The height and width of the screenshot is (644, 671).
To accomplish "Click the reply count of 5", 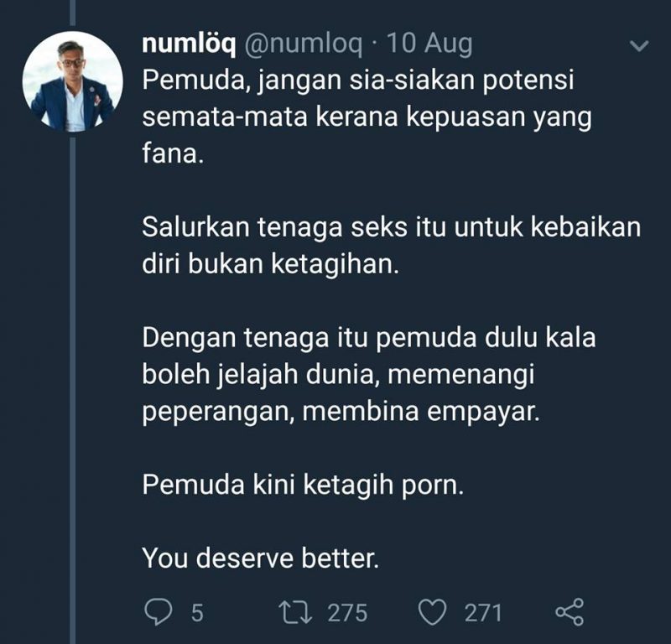I will [197, 613].
